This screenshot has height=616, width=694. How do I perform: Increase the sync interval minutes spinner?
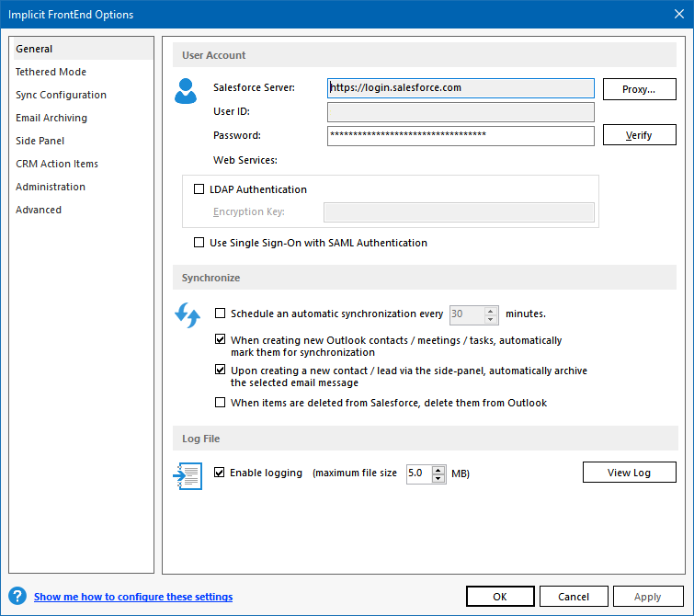coord(491,310)
